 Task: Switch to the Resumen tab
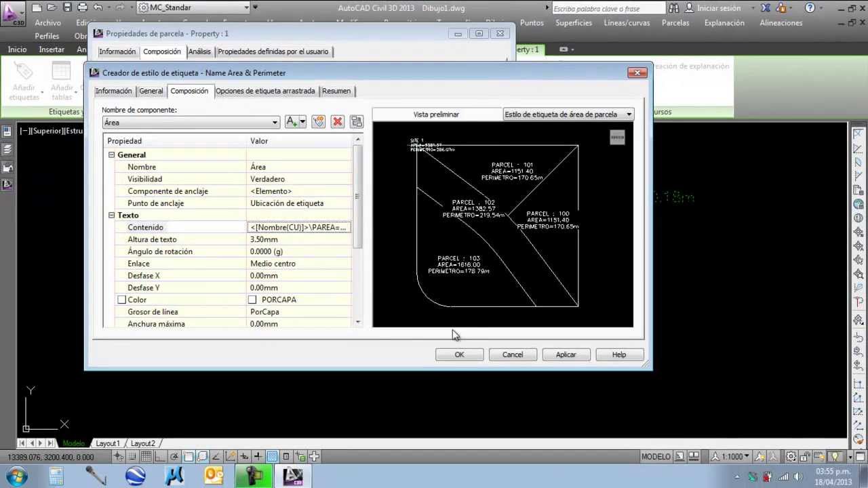336,91
